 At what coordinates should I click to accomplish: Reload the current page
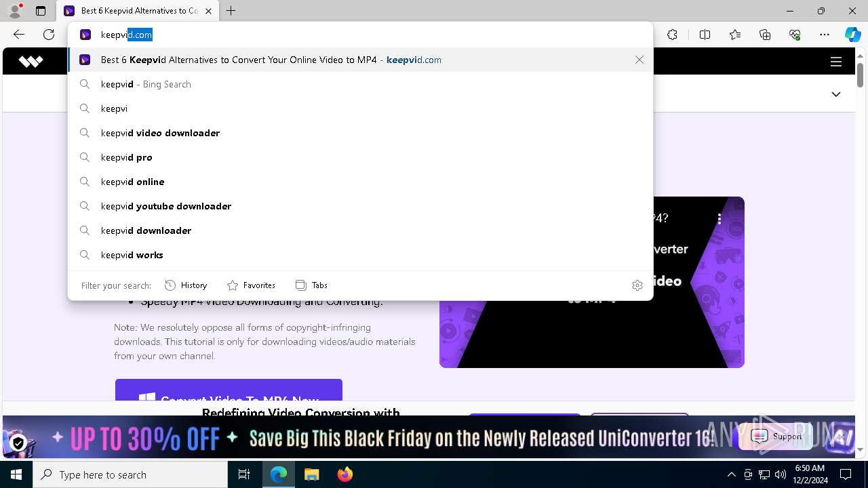pyautogui.click(x=49, y=35)
